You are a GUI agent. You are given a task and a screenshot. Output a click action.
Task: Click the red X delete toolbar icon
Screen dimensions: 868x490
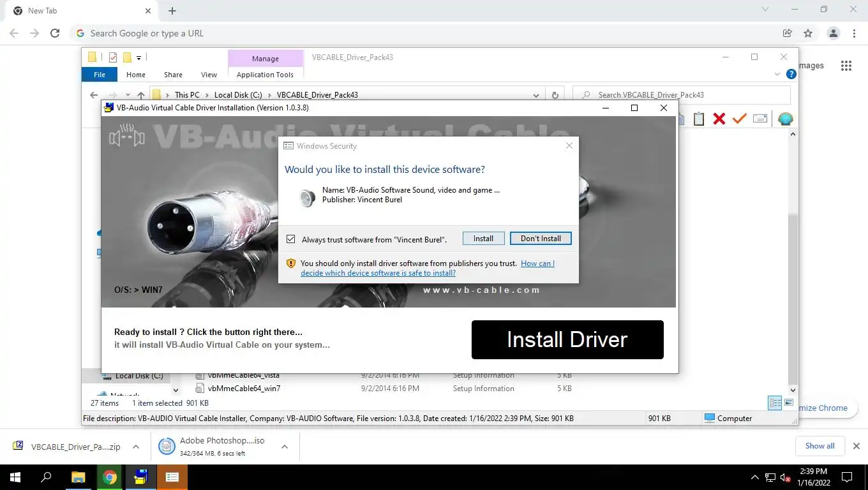[719, 119]
